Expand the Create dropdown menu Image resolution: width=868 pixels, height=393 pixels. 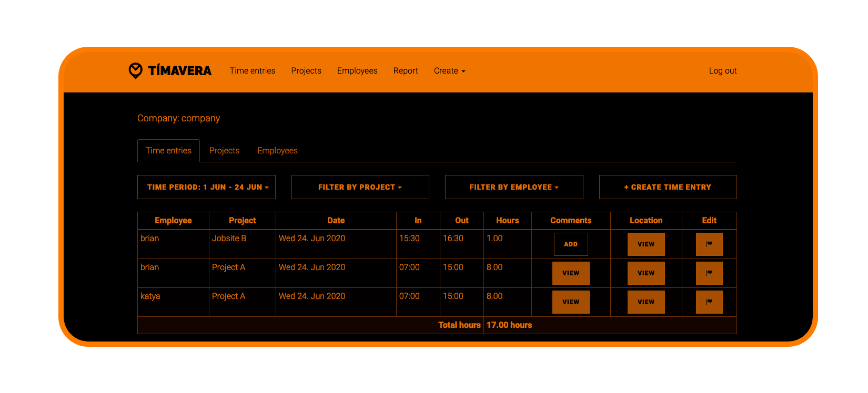pyautogui.click(x=450, y=70)
